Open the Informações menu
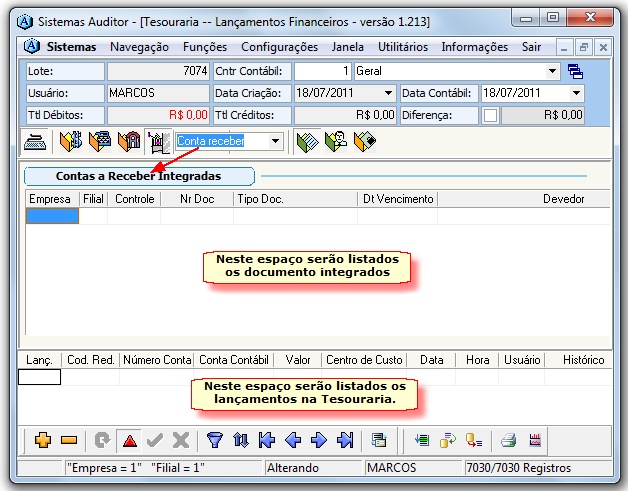 [x=475, y=47]
